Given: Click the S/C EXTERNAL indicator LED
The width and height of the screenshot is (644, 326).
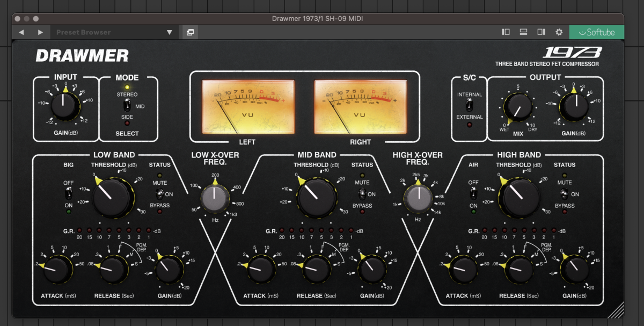Looking at the screenshot, I should click(x=470, y=125).
